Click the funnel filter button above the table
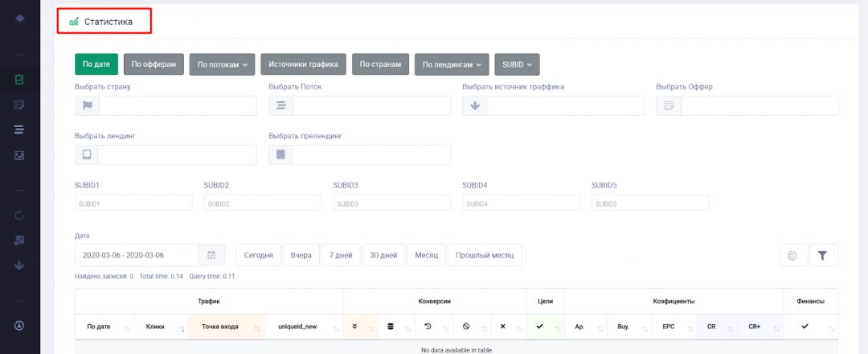868x354 pixels. [823, 255]
